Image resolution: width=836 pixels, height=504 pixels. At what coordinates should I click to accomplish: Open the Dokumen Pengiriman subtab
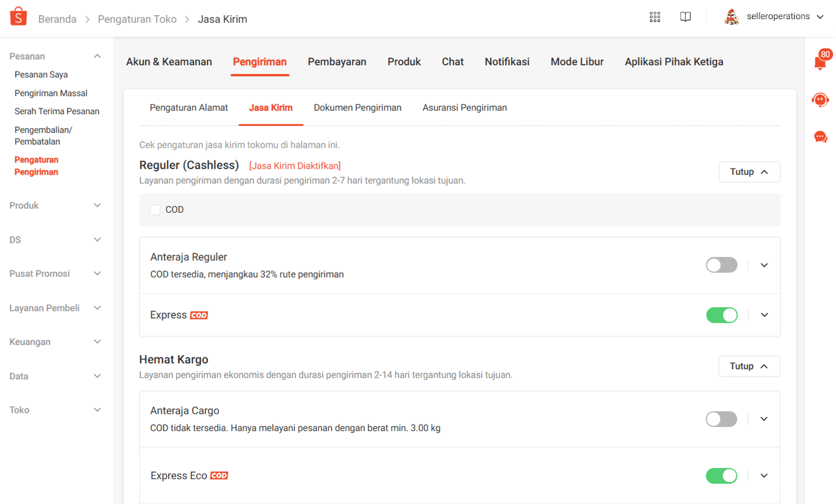[x=357, y=107]
